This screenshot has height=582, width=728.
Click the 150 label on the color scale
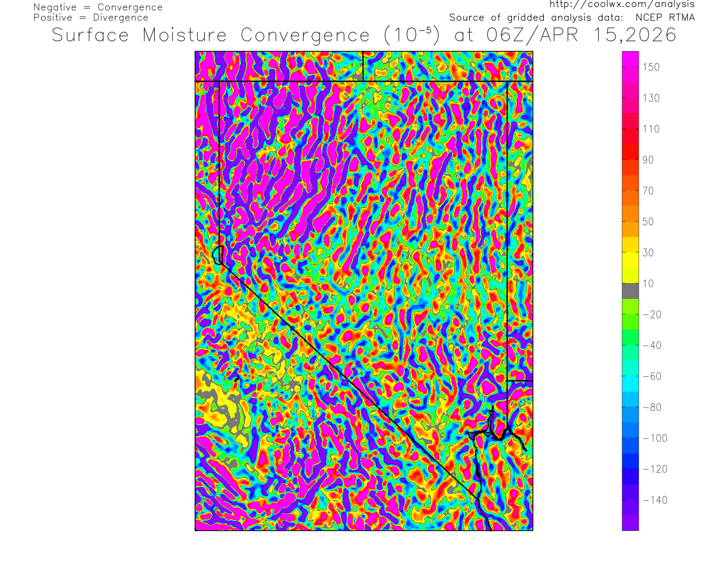pos(651,67)
